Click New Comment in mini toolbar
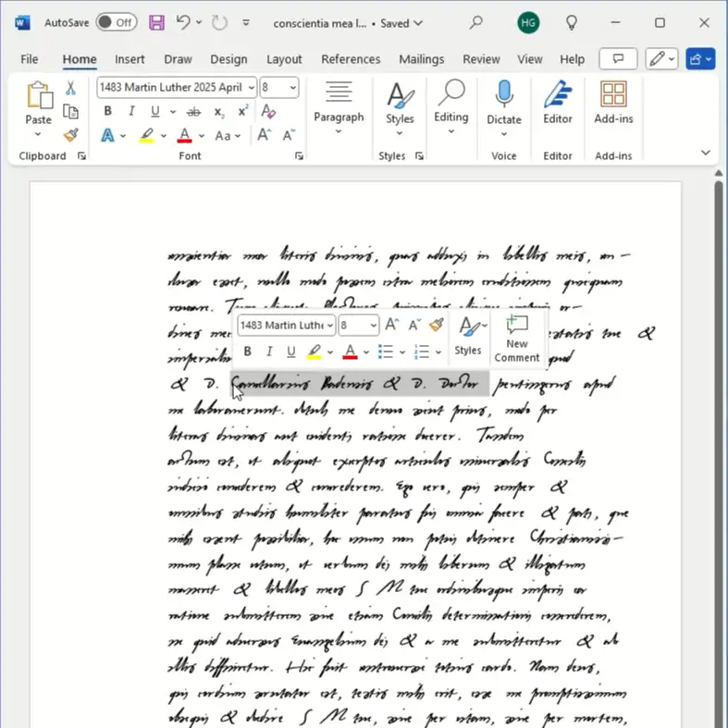728x728 pixels. pos(517,338)
